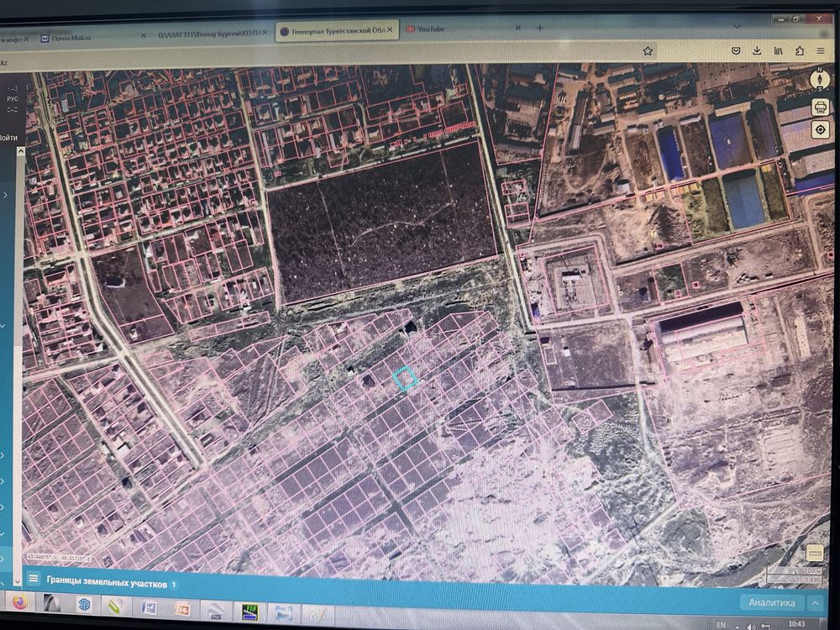Image resolution: width=840 pixels, height=630 pixels.
Task: Switch to the D:\АЗАТ file tab
Action: point(213,34)
